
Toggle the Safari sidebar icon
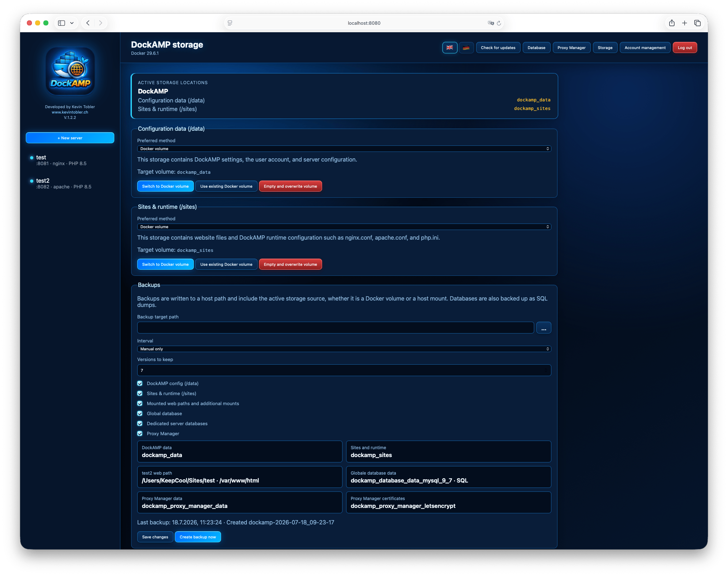click(x=62, y=23)
